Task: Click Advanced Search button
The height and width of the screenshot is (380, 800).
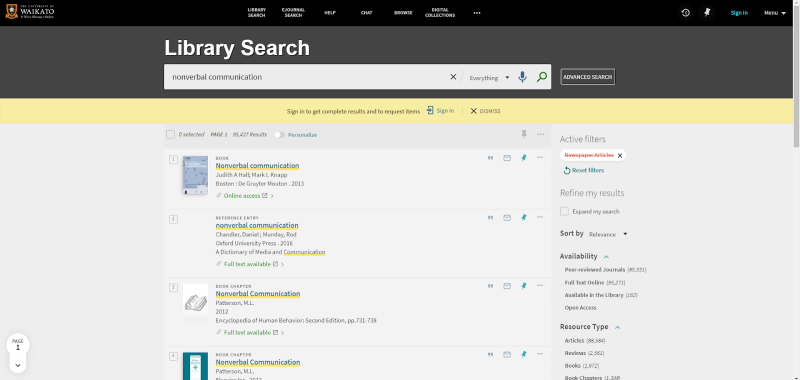Action: (587, 77)
